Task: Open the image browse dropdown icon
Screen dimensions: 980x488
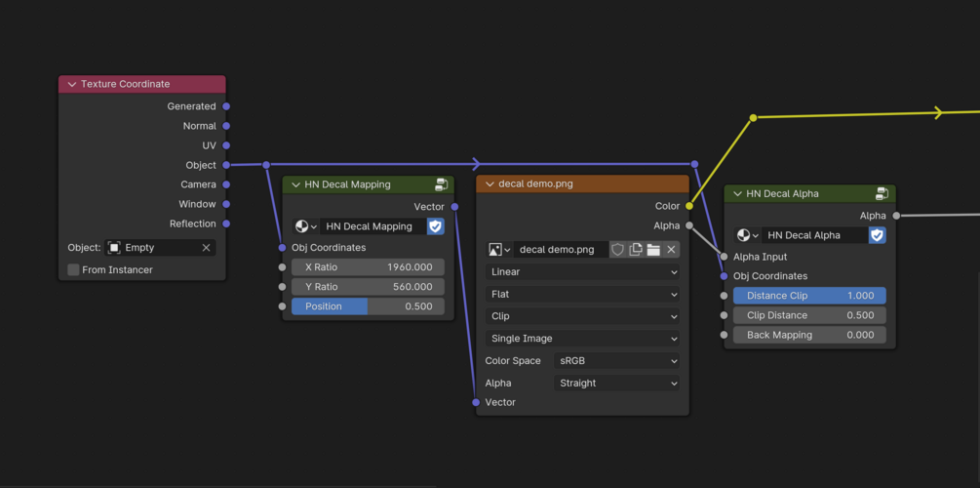Action: pos(499,250)
